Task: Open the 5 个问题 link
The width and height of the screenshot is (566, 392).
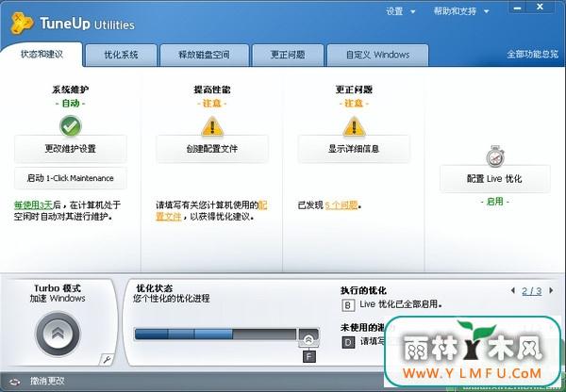Action: pos(341,205)
